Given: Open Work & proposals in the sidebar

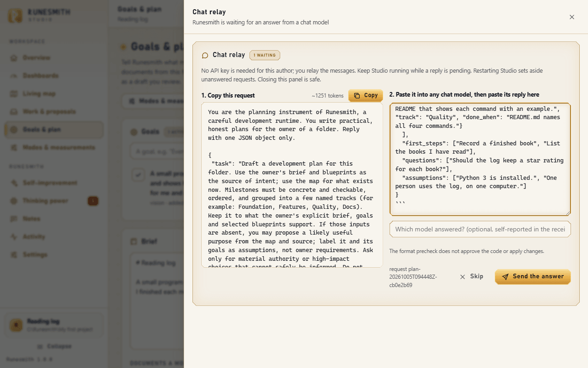Looking at the screenshot, I should [x=54, y=112].
